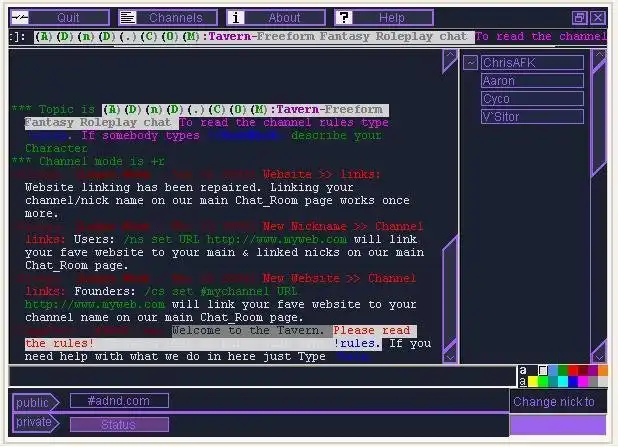Pick the black color swatch

click(x=532, y=370)
